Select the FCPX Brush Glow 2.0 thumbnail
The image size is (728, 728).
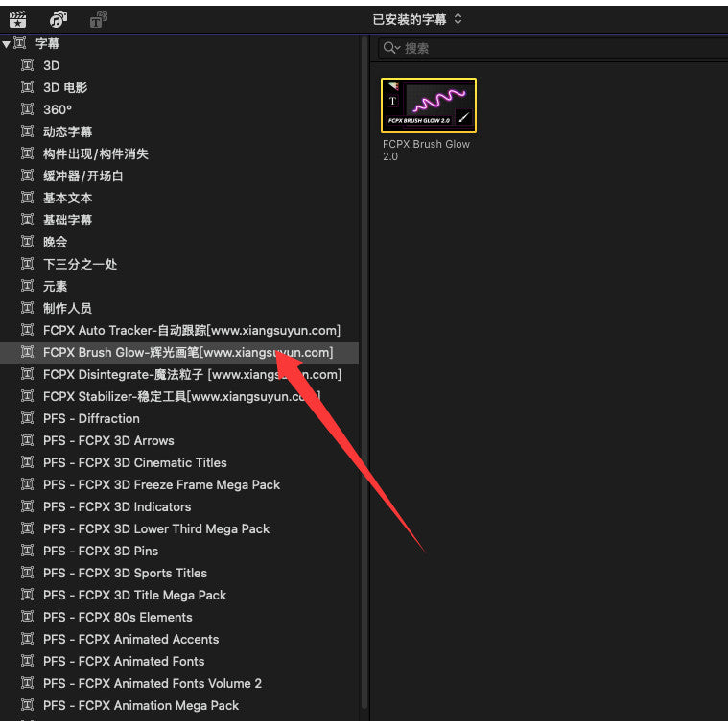coord(428,106)
